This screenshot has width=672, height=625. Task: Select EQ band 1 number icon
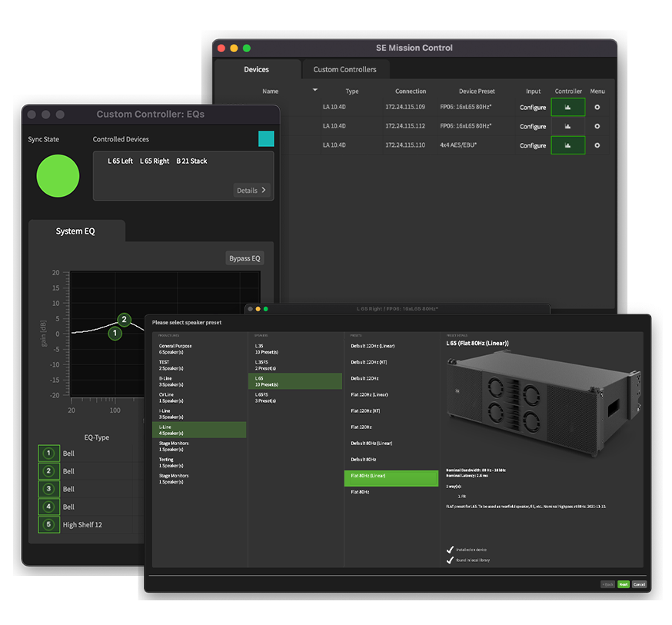click(x=49, y=454)
